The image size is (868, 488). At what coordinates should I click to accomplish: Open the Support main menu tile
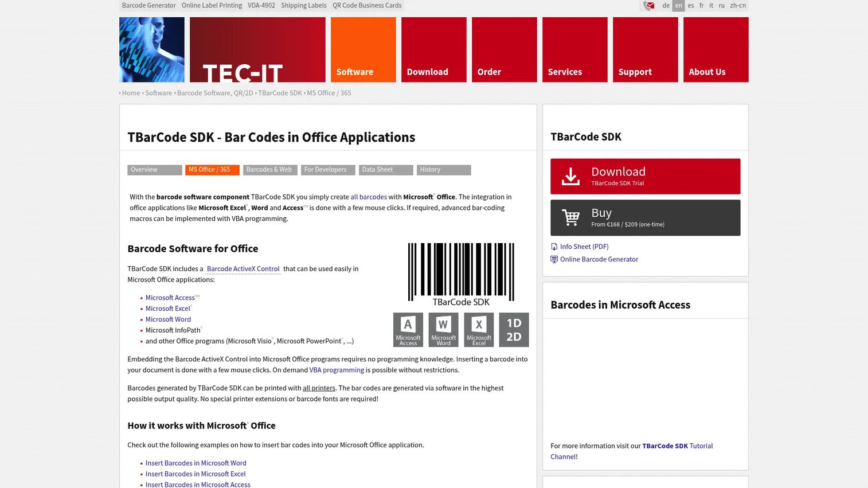[646, 50]
